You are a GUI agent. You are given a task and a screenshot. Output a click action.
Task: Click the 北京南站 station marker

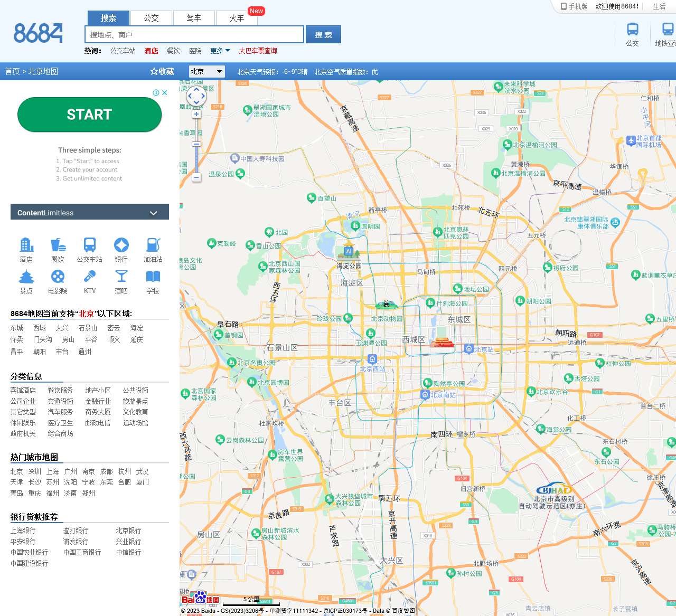click(425, 394)
